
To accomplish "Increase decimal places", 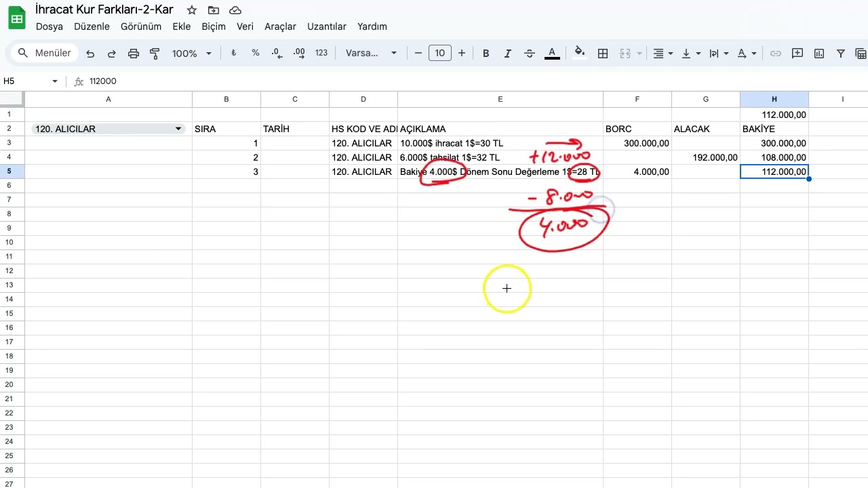I will click(x=299, y=54).
